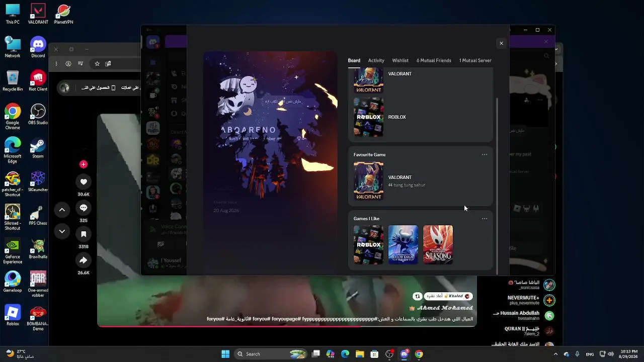Open Task View from the taskbar
Screen dimensions: 644x362
(316, 354)
